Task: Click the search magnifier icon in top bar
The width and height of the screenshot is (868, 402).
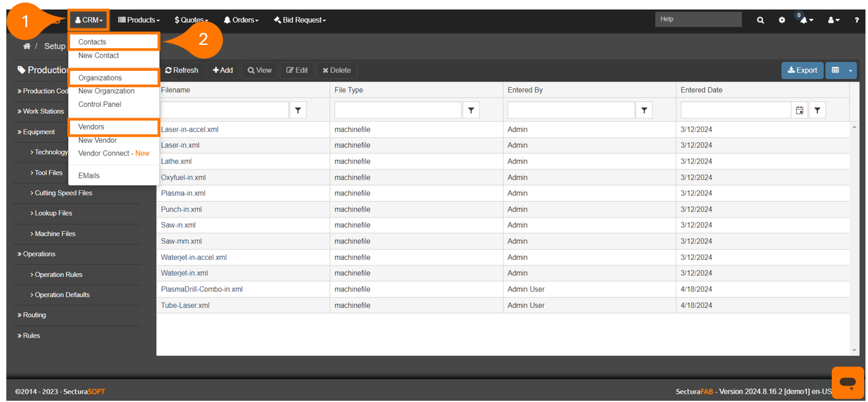Action: click(x=761, y=20)
